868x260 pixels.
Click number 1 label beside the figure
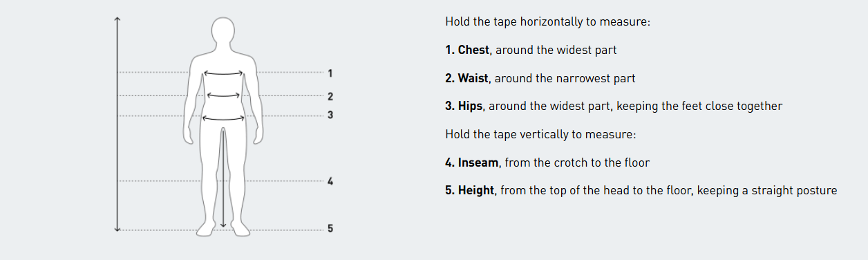coord(330,73)
